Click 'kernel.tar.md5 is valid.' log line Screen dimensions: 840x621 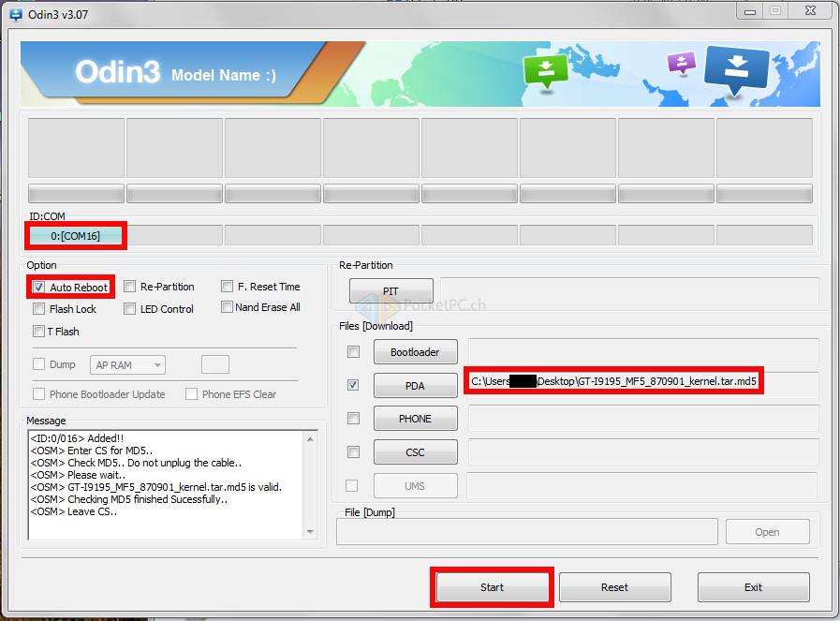156,487
